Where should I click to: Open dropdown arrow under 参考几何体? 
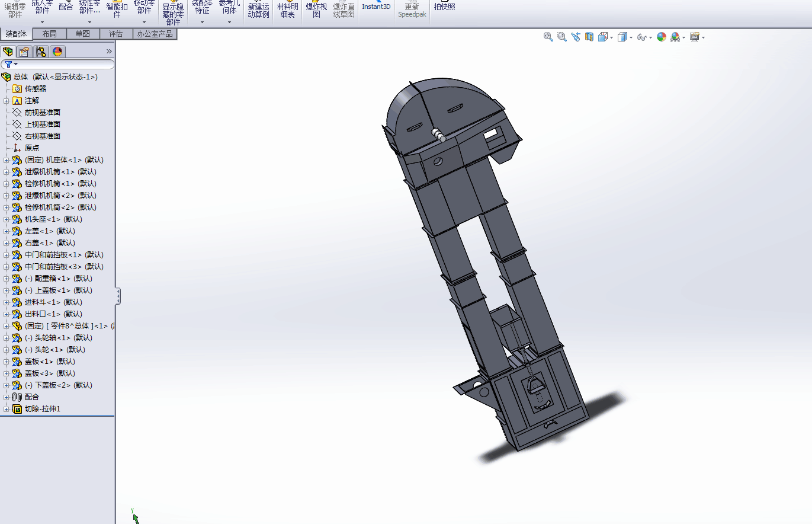[230, 23]
